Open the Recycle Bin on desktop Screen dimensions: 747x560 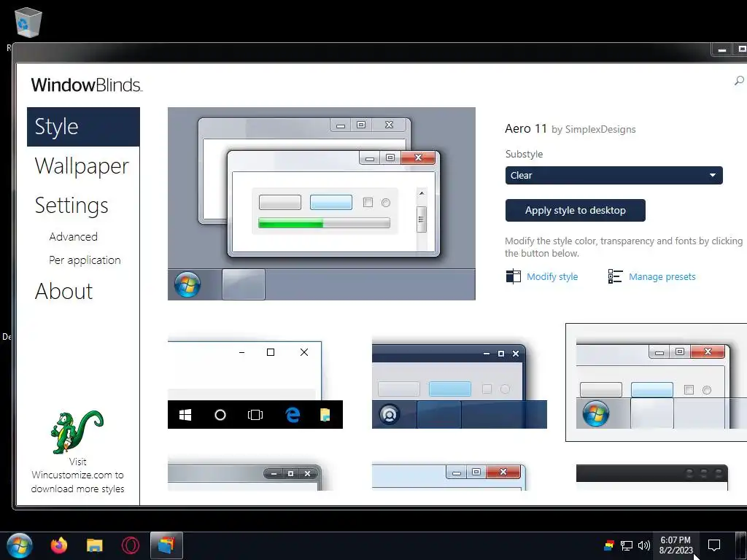tap(28, 23)
